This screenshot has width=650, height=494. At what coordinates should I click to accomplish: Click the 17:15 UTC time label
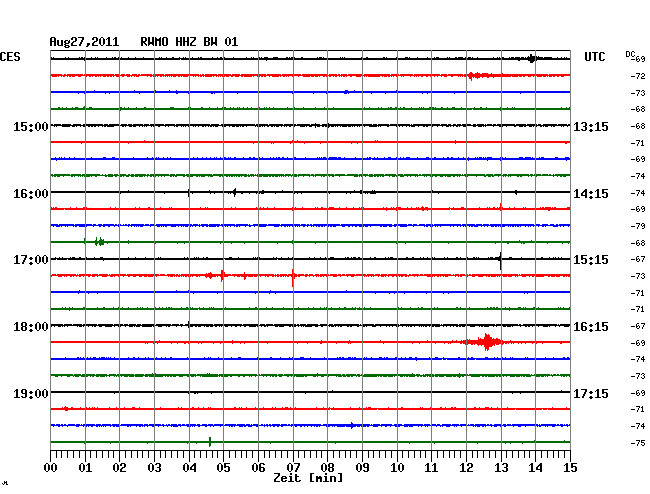click(x=591, y=393)
